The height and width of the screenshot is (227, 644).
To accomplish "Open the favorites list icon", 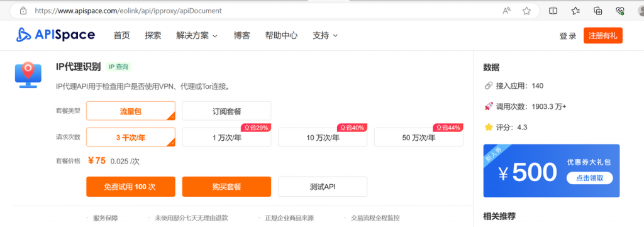I will pos(576,11).
